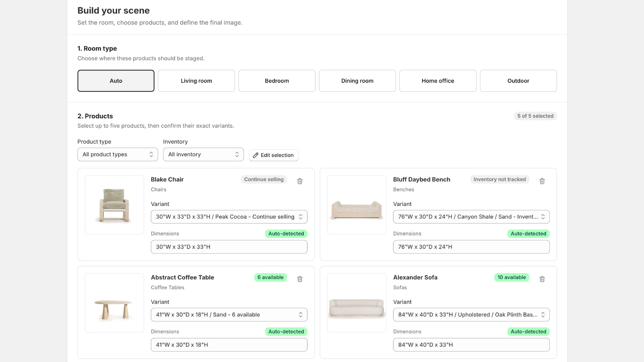Click the '10 available' stock badge

click(512, 277)
